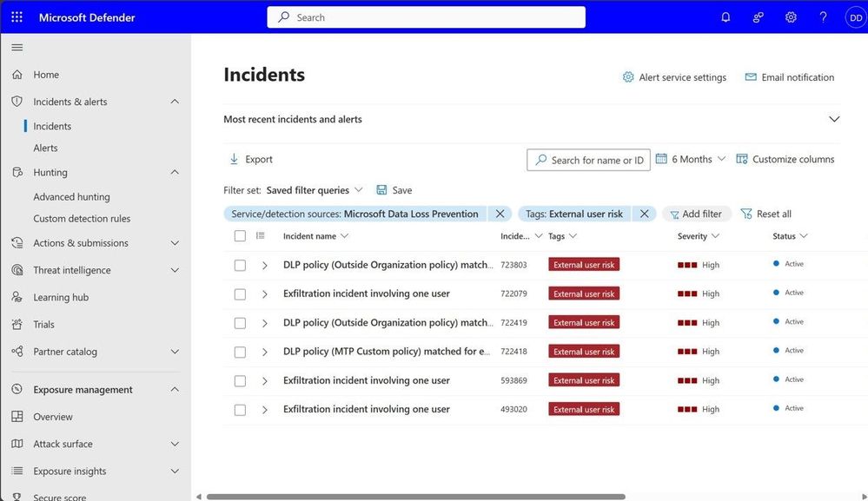
Task: Select checkbox for incident 493020
Action: coord(240,410)
